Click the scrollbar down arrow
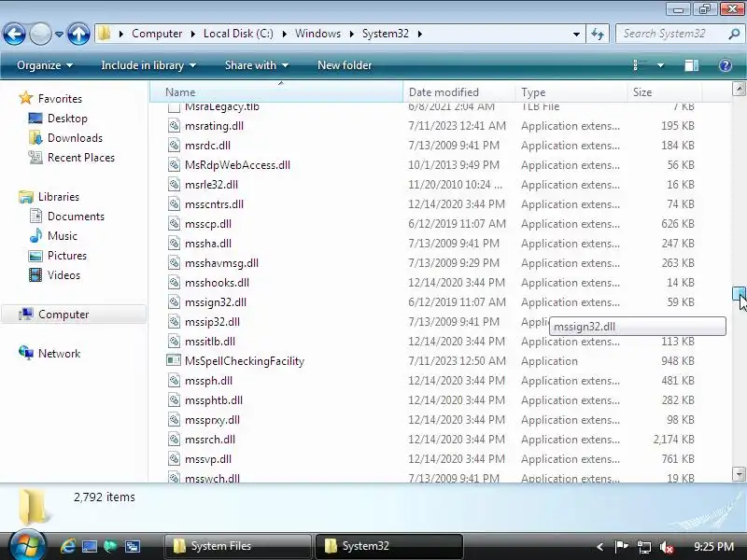747x560 pixels. (x=739, y=474)
